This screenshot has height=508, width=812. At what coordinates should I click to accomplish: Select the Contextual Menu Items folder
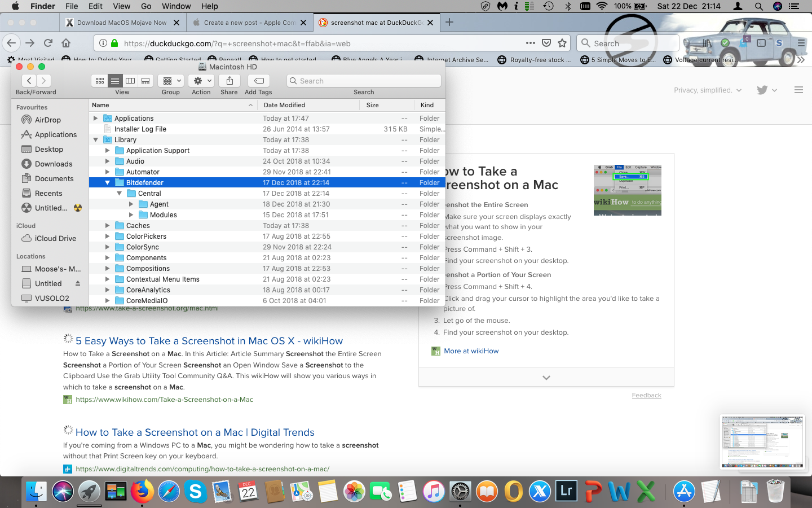267,279
